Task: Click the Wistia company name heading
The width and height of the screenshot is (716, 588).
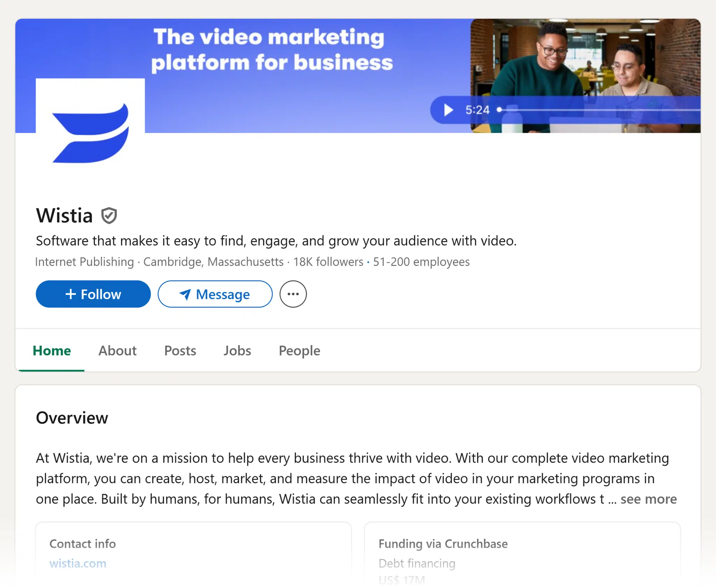Action: tap(64, 215)
